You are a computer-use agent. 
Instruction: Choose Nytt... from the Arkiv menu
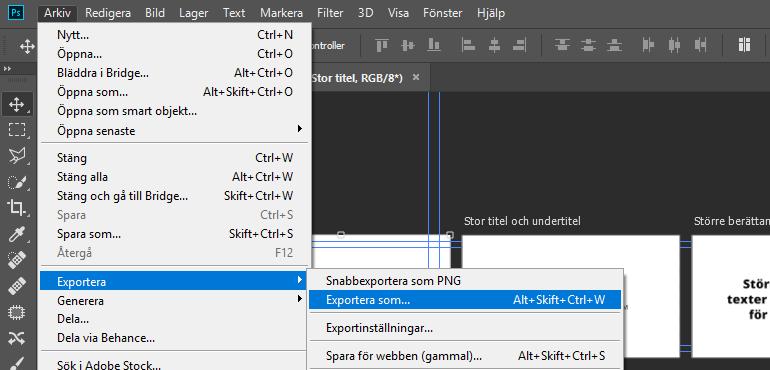click(x=175, y=35)
